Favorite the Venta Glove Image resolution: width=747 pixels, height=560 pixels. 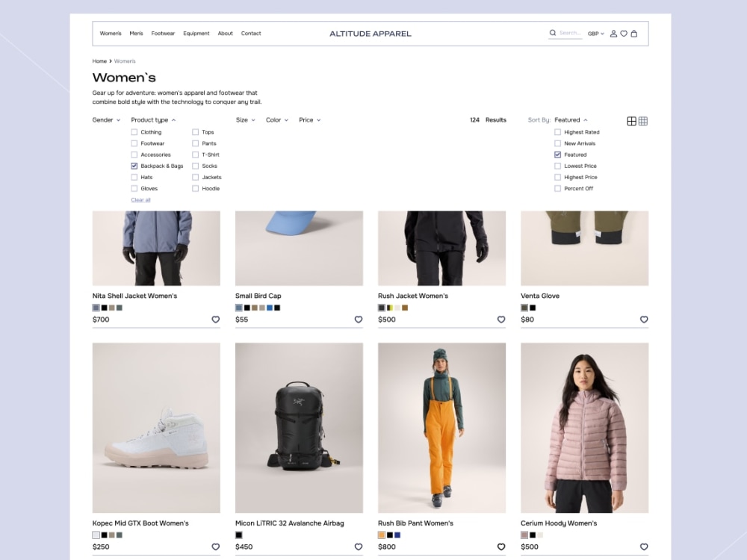pos(644,320)
